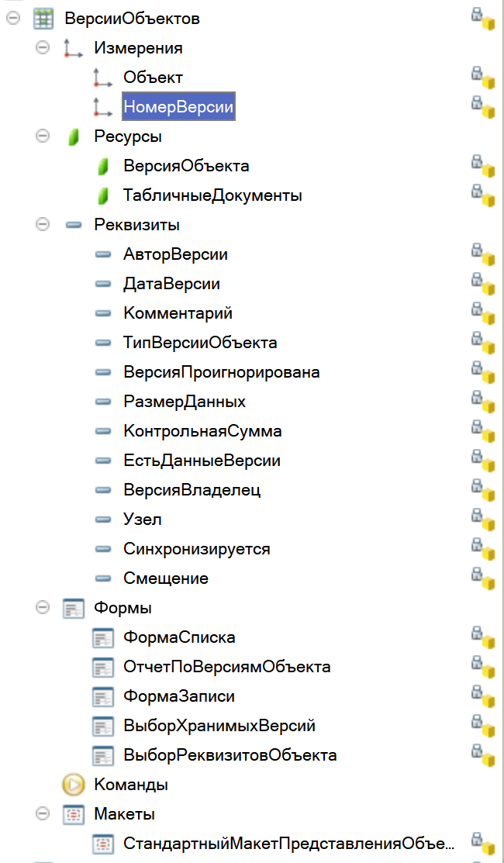Click the dimension icon beside НомерВерсии
The width and height of the screenshot is (504, 863).
click(x=102, y=107)
